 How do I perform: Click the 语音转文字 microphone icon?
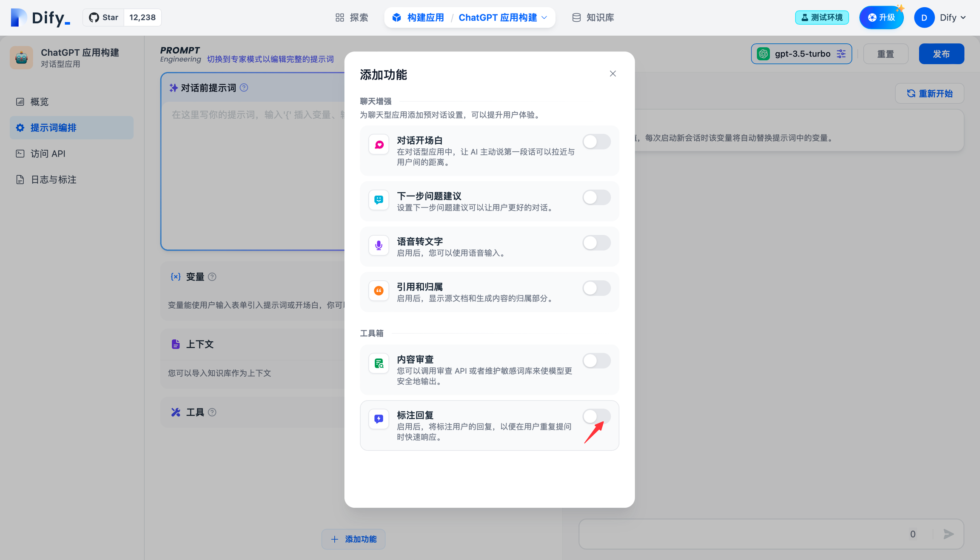(x=378, y=245)
